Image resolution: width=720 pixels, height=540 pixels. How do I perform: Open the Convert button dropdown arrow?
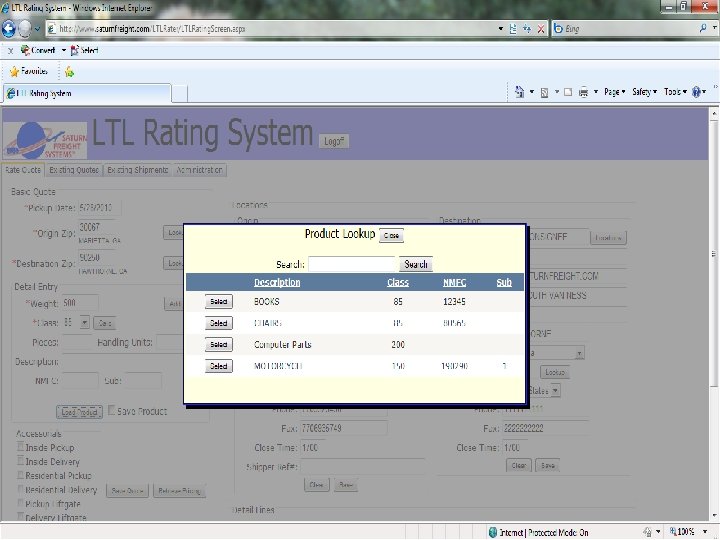click(x=64, y=50)
